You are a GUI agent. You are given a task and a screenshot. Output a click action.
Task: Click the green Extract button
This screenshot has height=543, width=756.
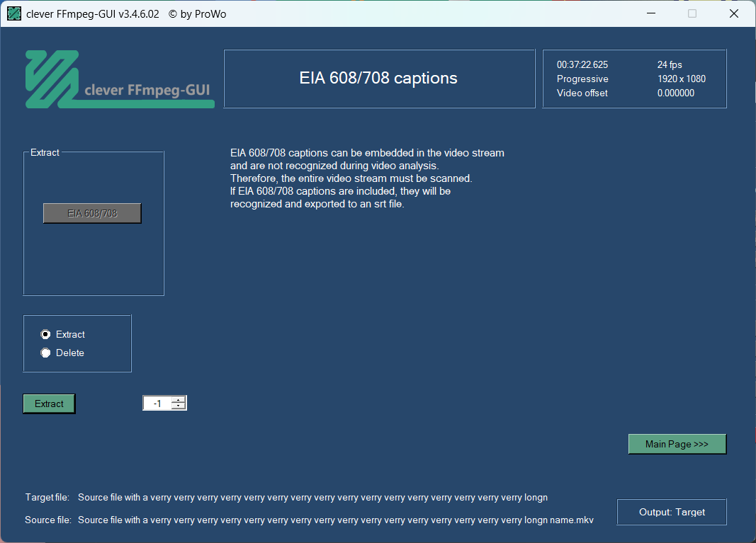49,404
